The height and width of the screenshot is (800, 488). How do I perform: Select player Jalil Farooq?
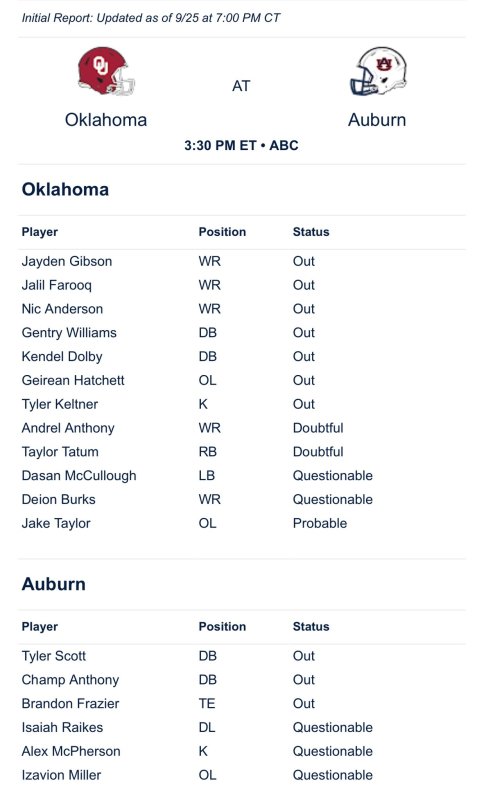pyautogui.click(x=57, y=285)
